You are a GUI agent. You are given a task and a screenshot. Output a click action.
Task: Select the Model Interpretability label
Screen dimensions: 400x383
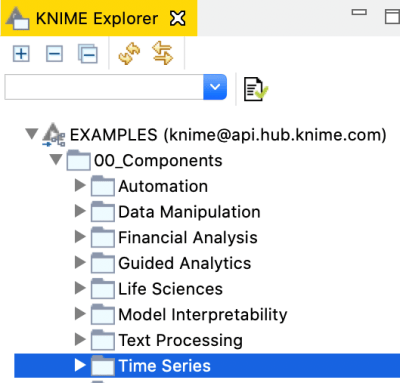click(x=203, y=315)
